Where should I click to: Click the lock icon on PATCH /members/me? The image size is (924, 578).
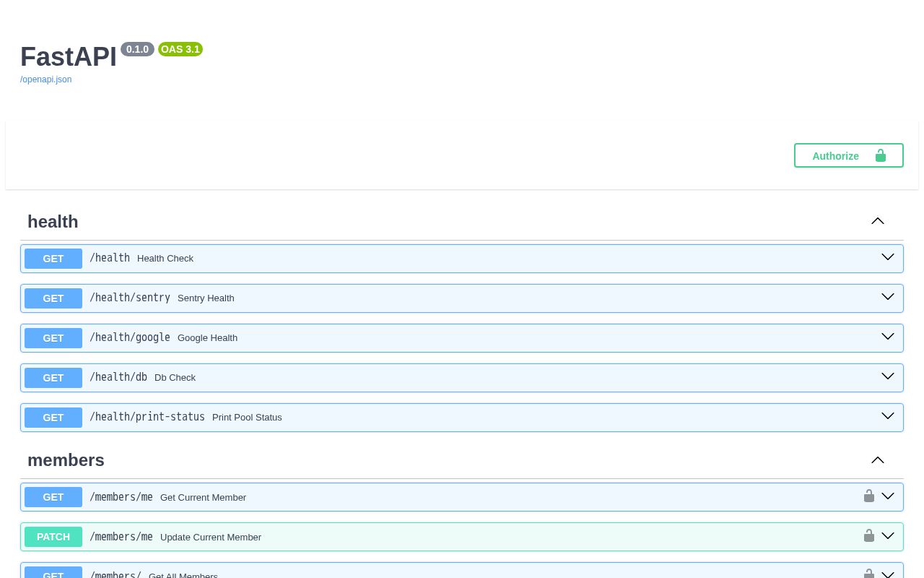pos(869,535)
